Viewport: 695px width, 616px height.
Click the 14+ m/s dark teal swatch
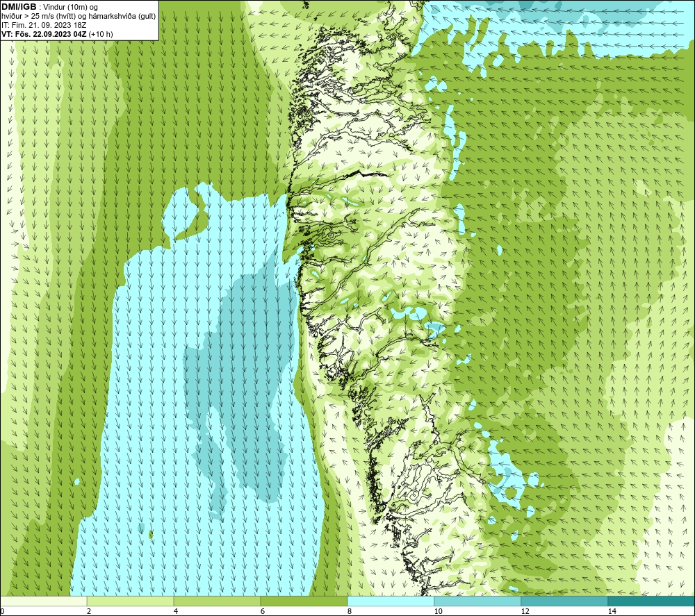click(651, 601)
